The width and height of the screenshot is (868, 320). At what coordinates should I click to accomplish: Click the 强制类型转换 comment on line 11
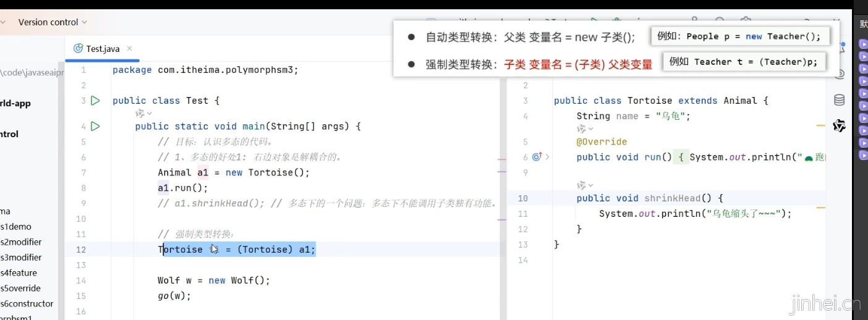196,234
